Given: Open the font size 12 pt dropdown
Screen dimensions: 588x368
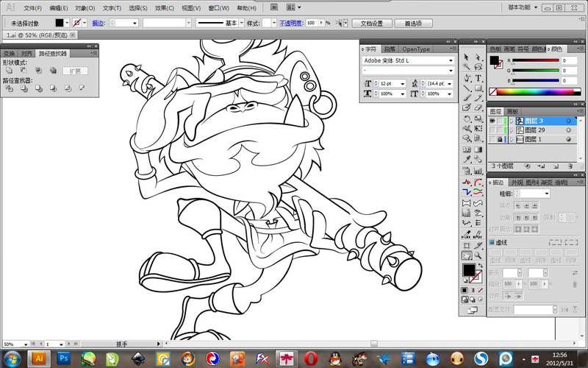Looking at the screenshot, I should pyautogui.click(x=403, y=84).
